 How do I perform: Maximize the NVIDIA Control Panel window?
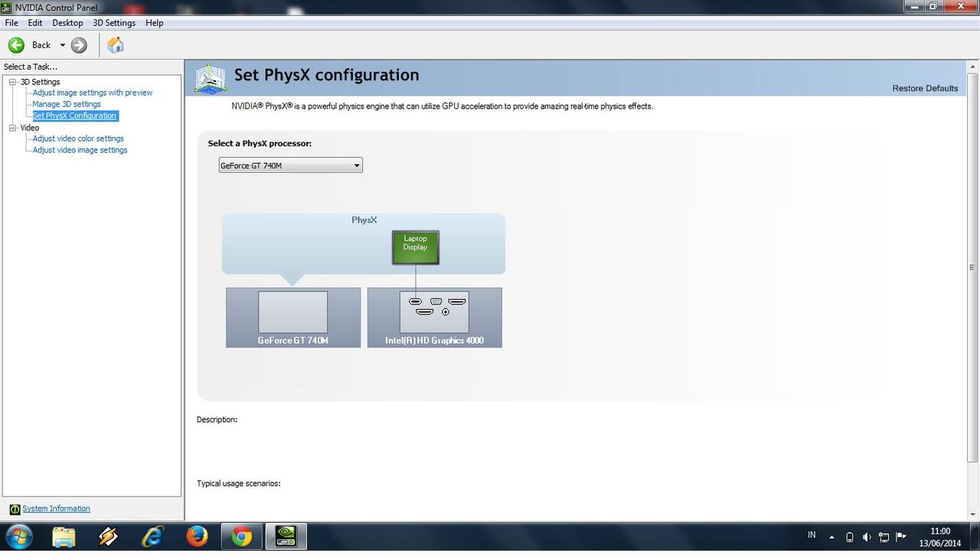[934, 6]
